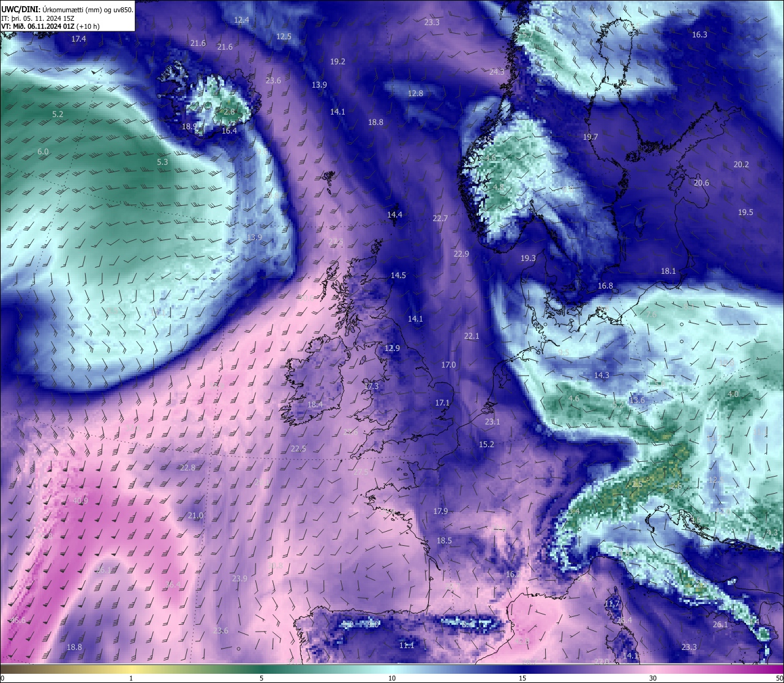This screenshot has height=683, width=784.
Task: Click the 15.2 value on the map
Action: [486, 444]
